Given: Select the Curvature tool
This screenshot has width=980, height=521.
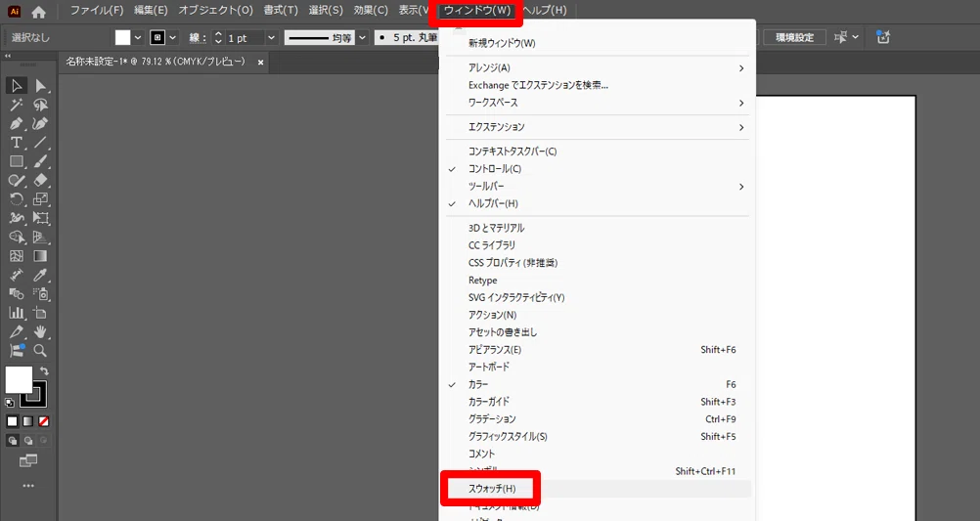Looking at the screenshot, I should click(41, 124).
